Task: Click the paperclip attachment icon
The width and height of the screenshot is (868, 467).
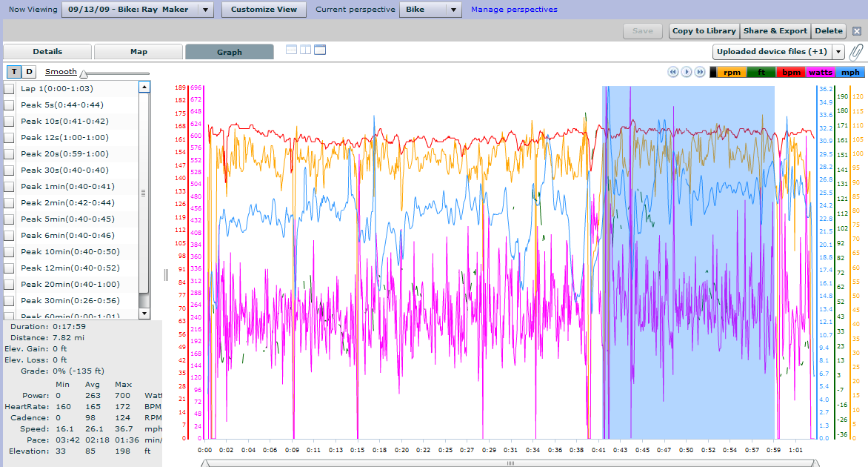Action: point(856,52)
